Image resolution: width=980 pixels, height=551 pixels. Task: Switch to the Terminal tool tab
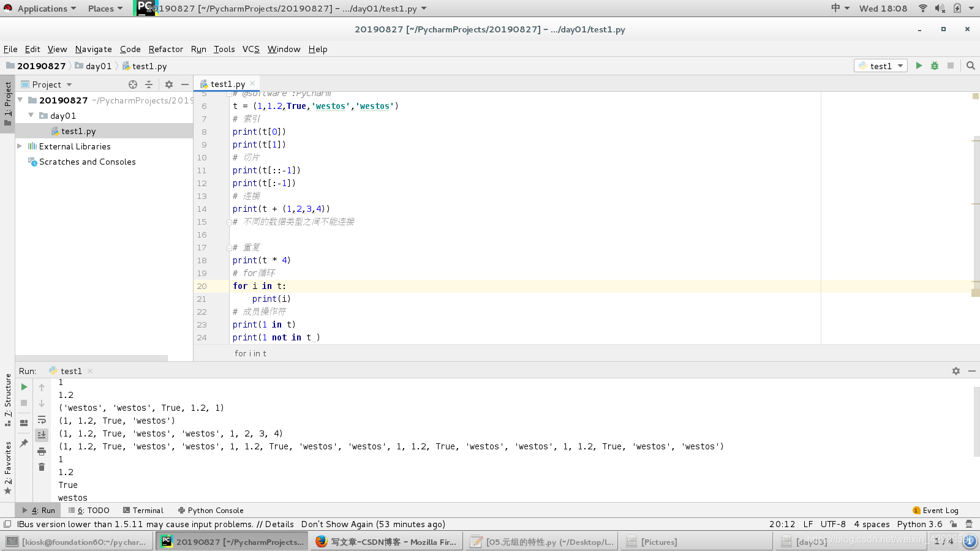click(143, 510)
